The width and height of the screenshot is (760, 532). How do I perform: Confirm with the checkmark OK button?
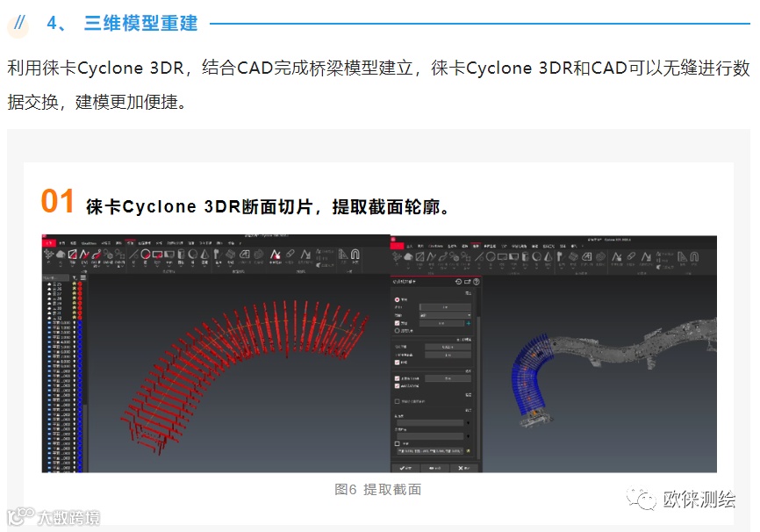pos(405,468)
